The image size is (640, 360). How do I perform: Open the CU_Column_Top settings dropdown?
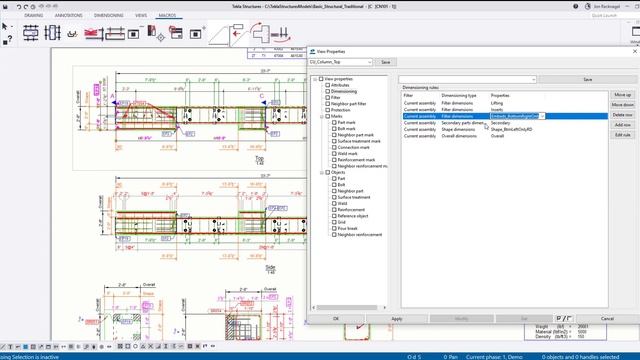point(369,62)
